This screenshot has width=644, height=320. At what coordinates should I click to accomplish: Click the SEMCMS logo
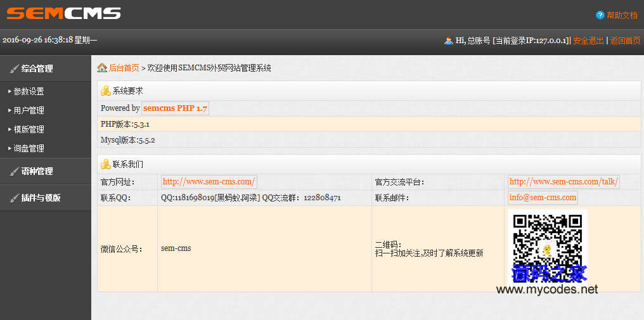point(63,13)
